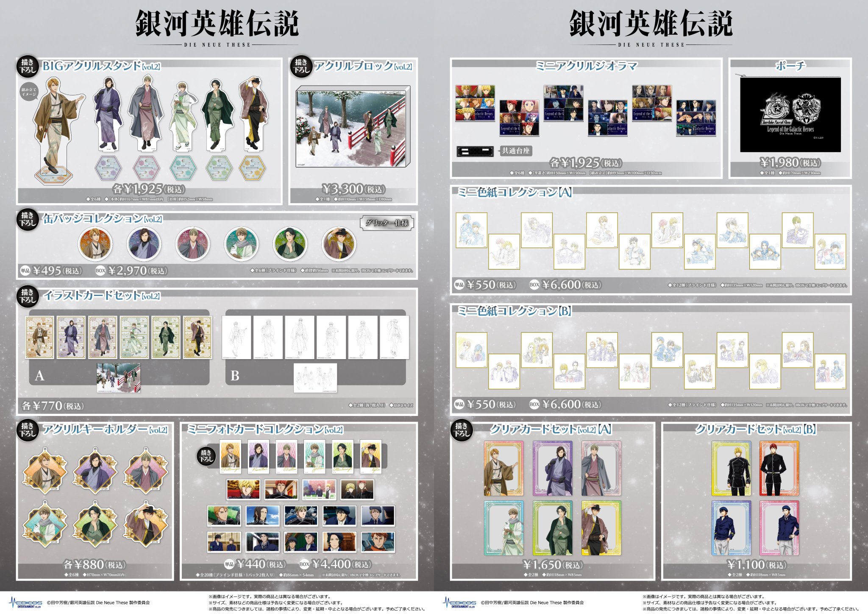Click the pink-framed clear card in set【B】

pyautogui.click(x=779, y=528)
